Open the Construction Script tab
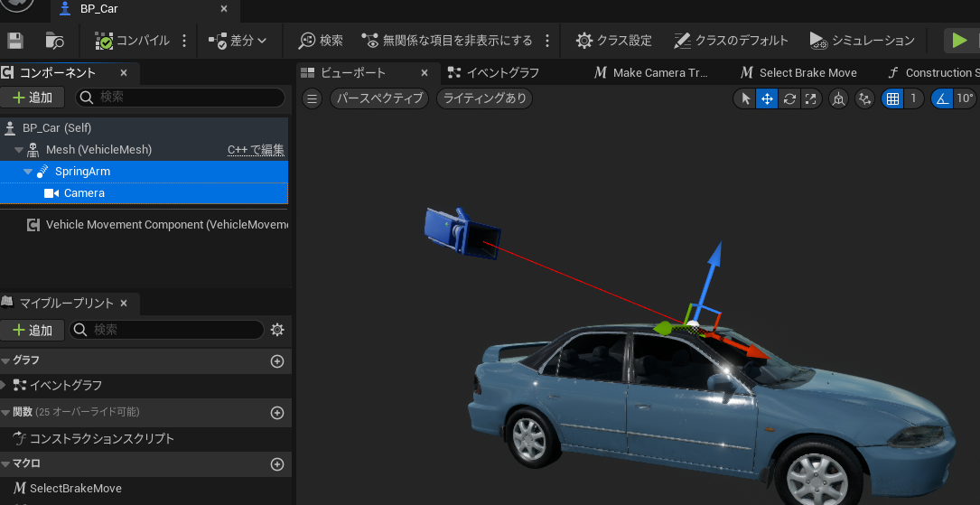The width and height of the screenshot is (980, 505). [x=934, y=73]
